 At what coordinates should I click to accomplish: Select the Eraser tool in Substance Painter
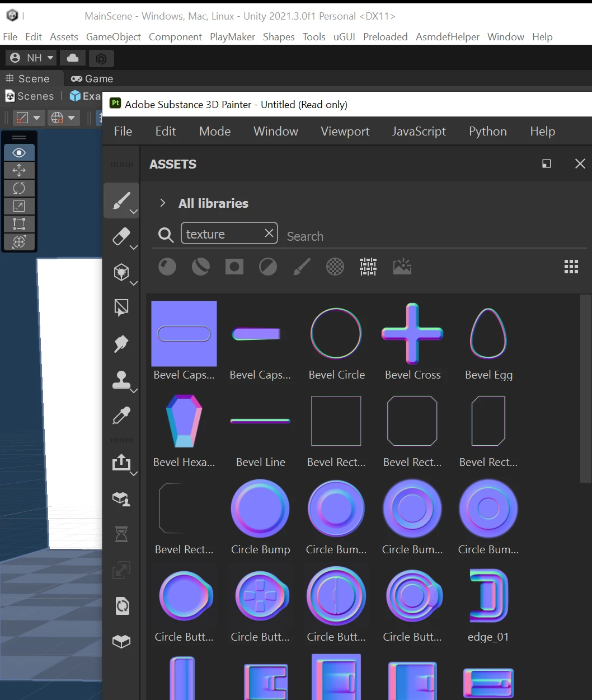click(121, 236)
